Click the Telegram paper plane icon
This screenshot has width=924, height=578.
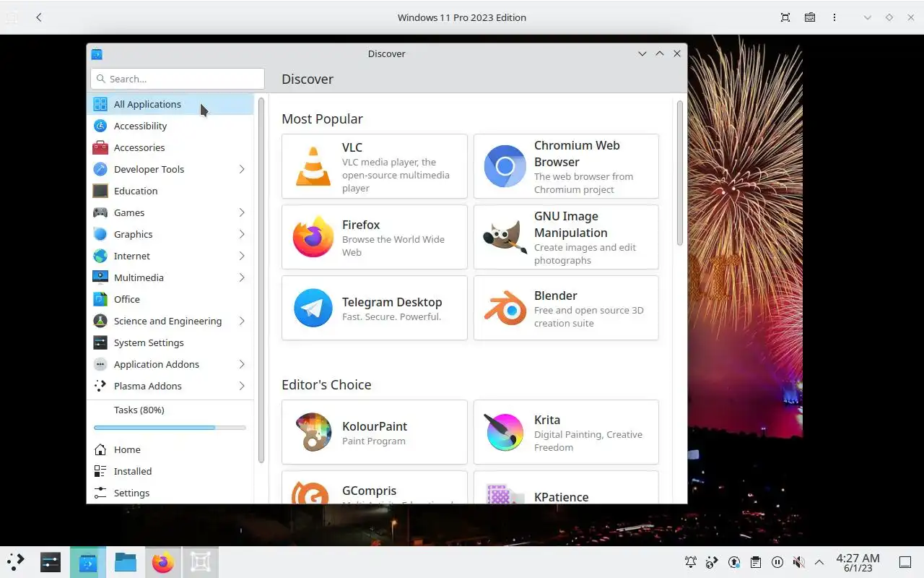pos(313,308)
